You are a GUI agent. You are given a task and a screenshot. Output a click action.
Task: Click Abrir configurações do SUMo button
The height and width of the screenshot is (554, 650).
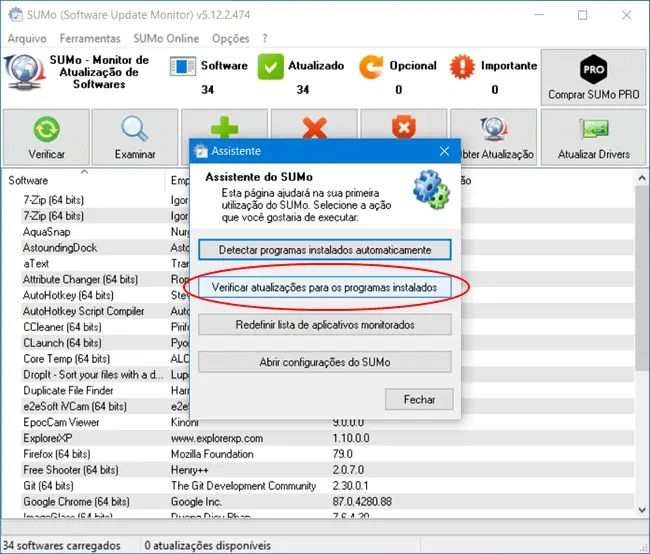(x=325, y=362)
